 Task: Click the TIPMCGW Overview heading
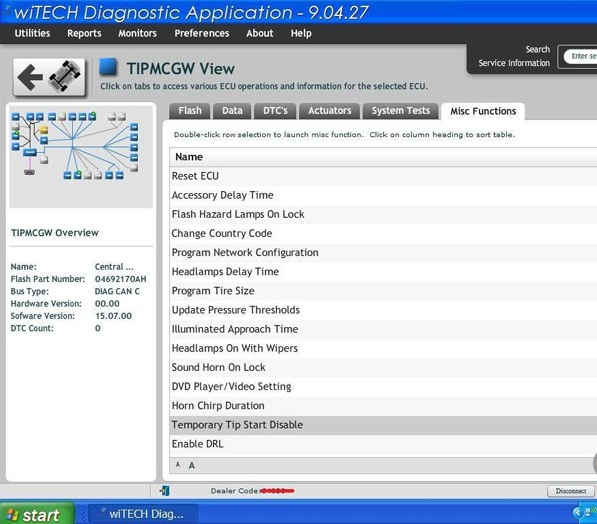pos(54,233)
